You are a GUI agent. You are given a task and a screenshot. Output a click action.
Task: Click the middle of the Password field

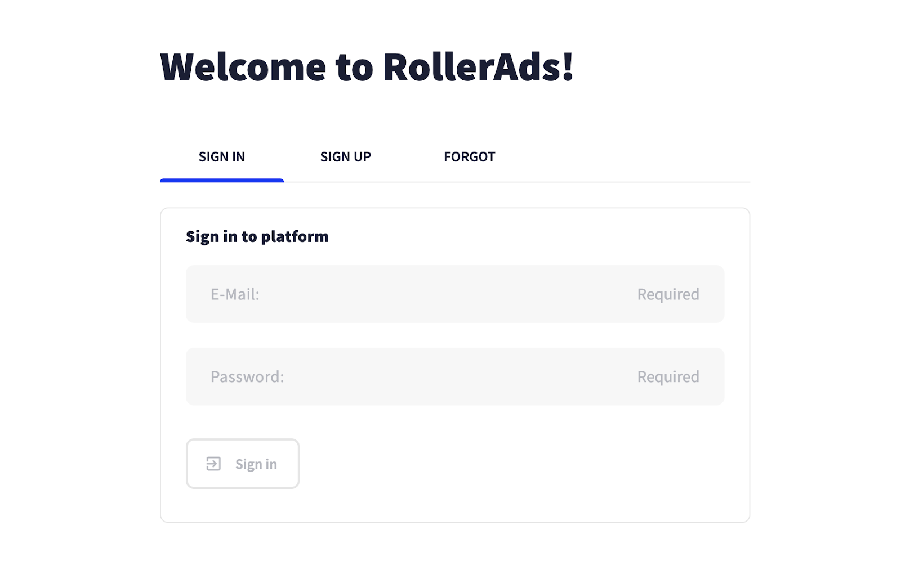tap(455, 376)
